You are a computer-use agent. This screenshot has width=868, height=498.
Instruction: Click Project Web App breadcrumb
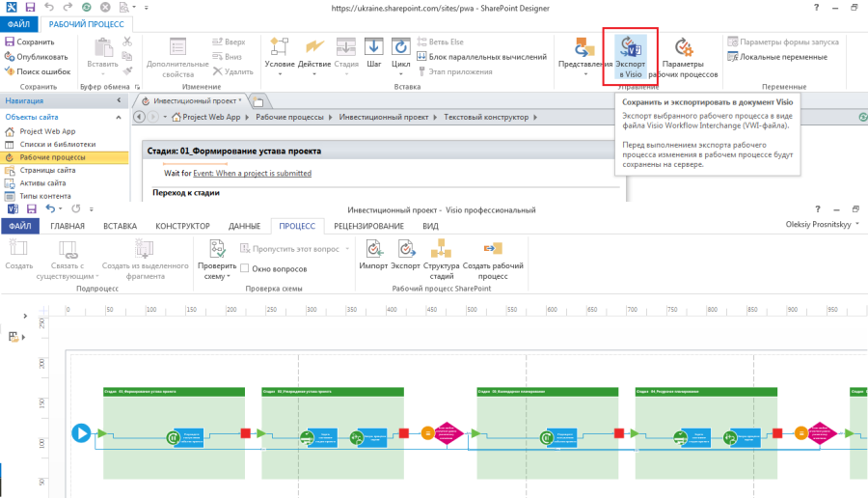211,117
